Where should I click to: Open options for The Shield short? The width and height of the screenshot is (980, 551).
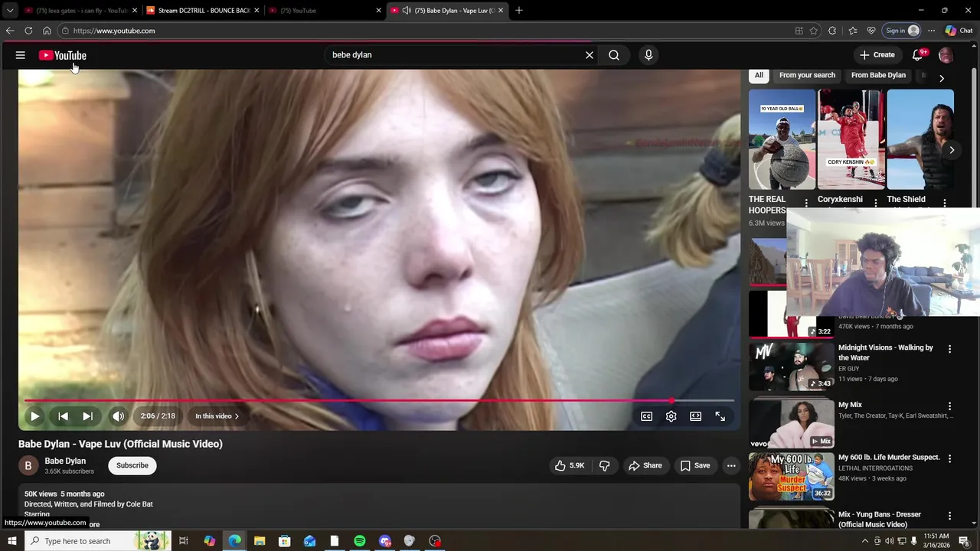(945, 203)
